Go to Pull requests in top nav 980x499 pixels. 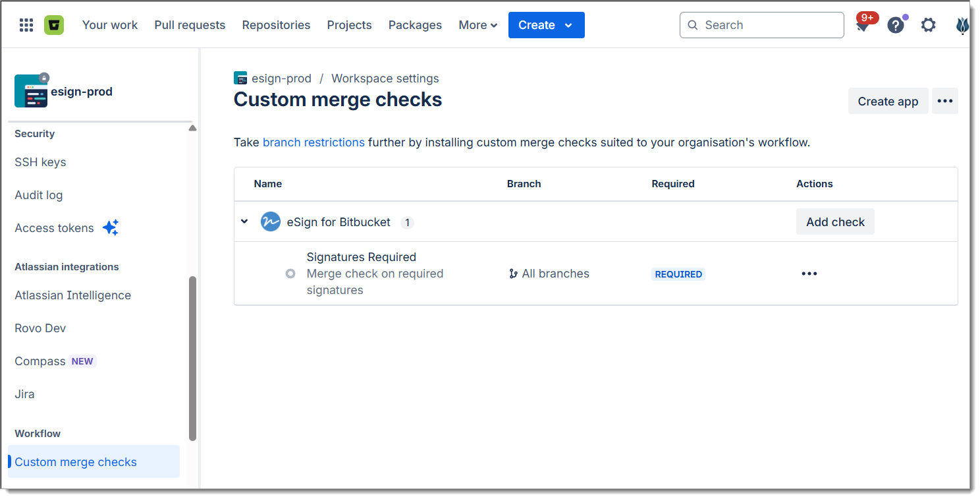coord(190,25)
